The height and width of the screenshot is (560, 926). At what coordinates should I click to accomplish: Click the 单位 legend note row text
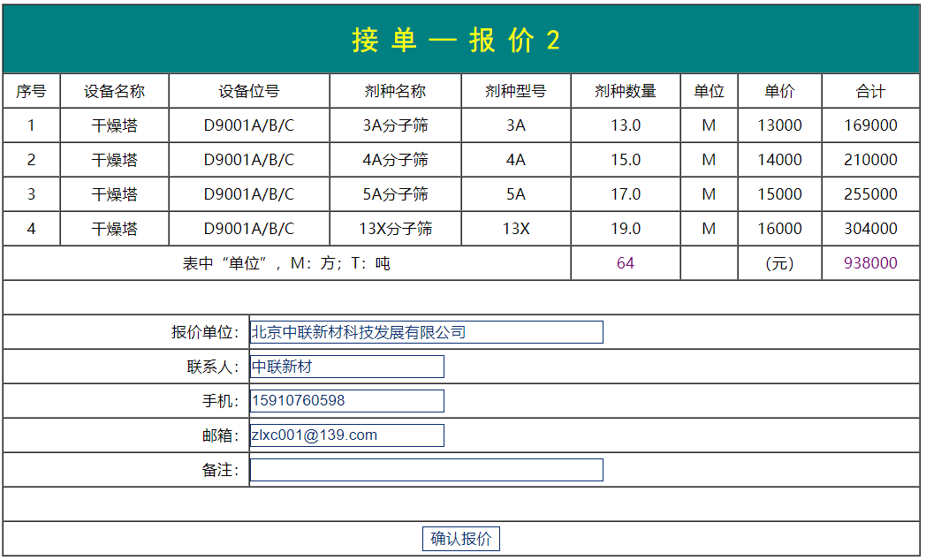pyautogui.click(x=286, y=263)
